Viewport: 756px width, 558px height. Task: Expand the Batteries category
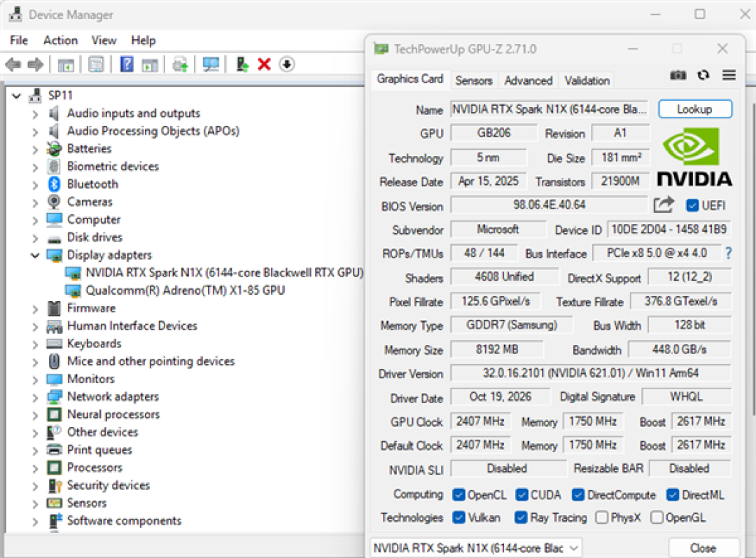[x=35, y=149]
